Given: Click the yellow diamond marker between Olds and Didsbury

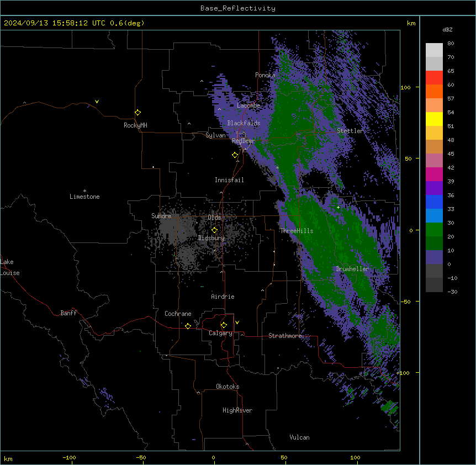Looking at the screenshot, I should [214, 230].
